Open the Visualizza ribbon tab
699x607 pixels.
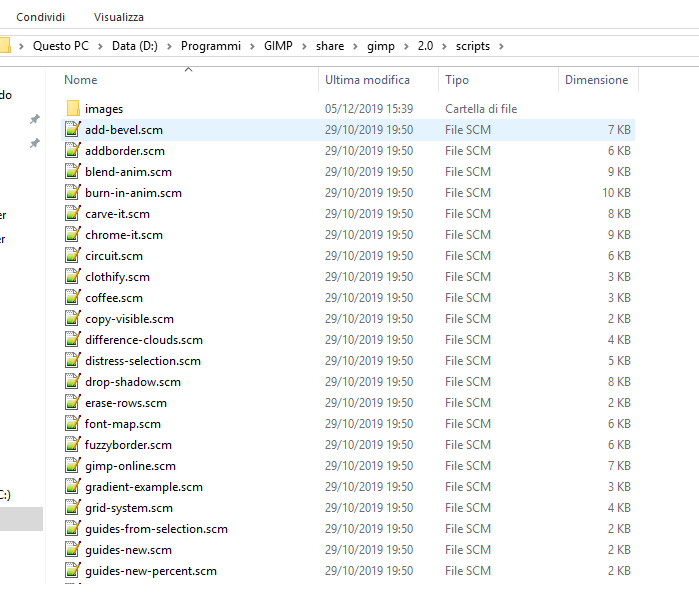coord(119,17)
